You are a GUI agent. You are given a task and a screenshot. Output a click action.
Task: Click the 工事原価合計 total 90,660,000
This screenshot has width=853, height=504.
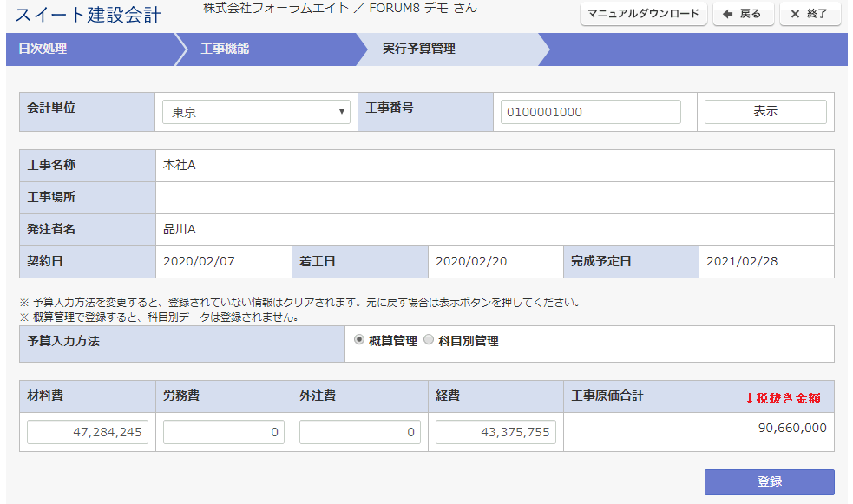point(792,428)
